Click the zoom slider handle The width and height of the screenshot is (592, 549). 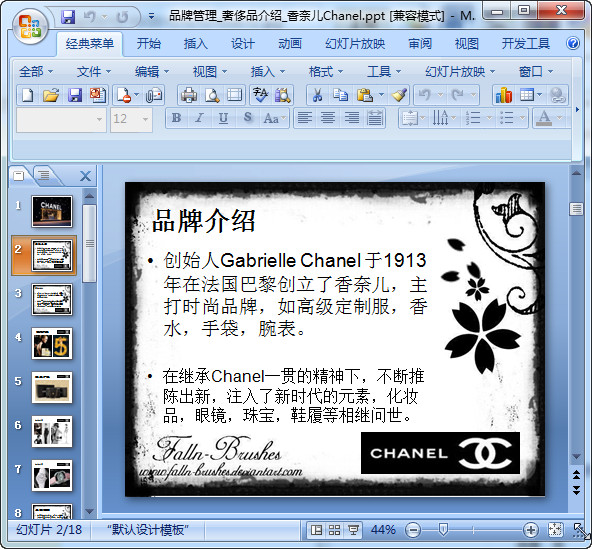(x=444, y=529)
